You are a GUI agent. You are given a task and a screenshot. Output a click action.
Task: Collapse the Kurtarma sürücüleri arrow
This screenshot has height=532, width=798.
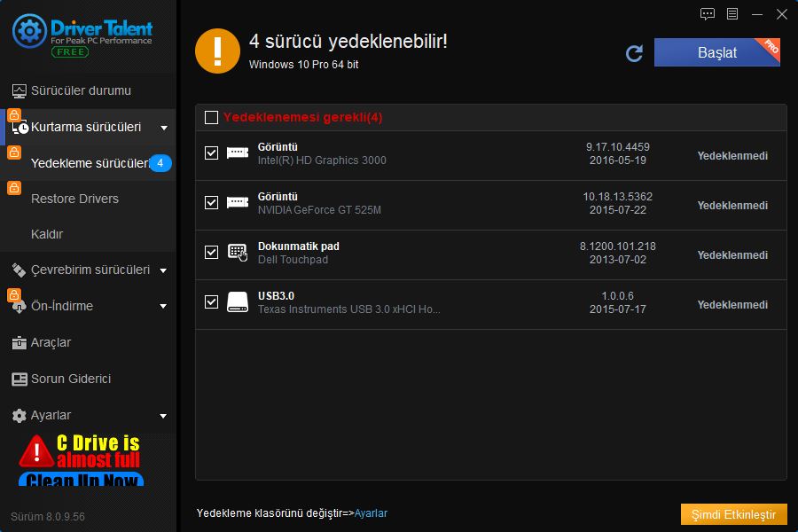164,128
